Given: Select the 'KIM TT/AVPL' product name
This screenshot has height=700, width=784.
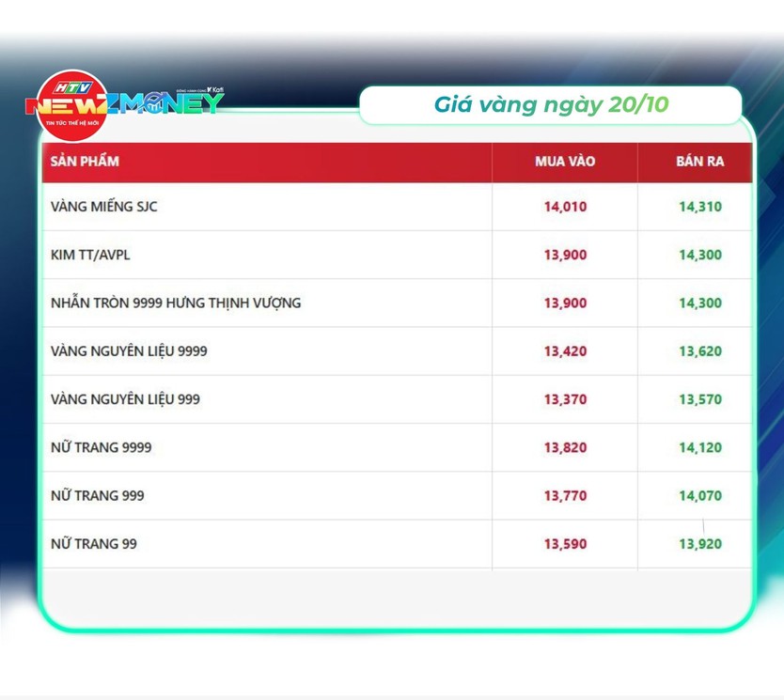Looking at the screenshot, I should (x=90, y=255).
